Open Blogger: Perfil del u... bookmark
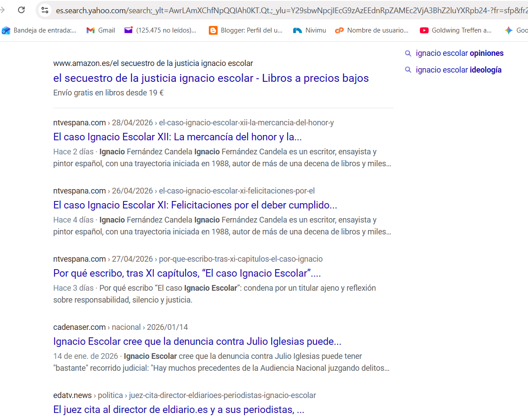 coord(246,30)
